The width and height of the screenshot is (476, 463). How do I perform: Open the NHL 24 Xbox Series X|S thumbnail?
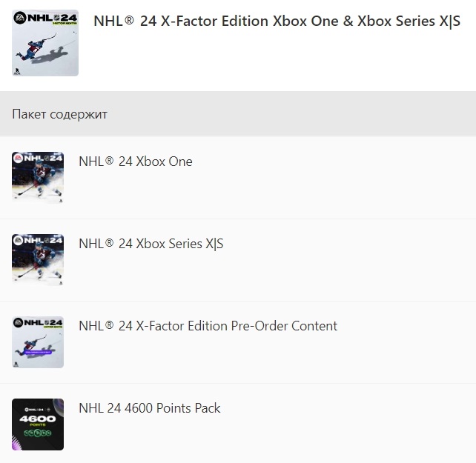pyautogui.click(x=38, y=260)
